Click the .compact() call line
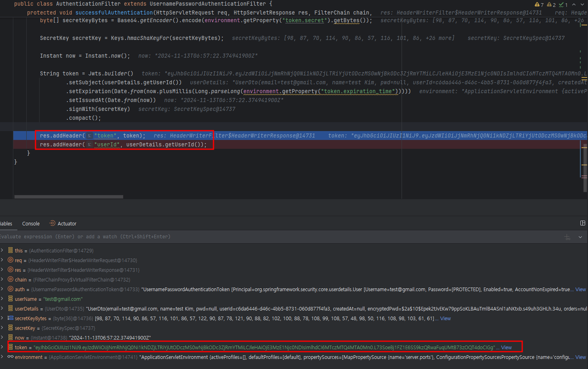Screen dimensions: 588x369 84,118
